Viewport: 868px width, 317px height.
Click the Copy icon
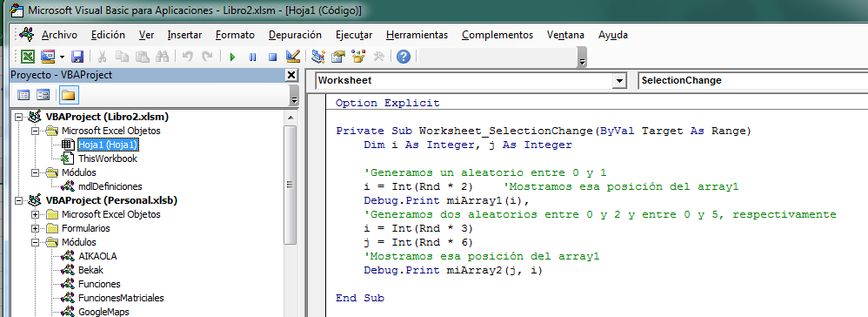click(123, 57)
